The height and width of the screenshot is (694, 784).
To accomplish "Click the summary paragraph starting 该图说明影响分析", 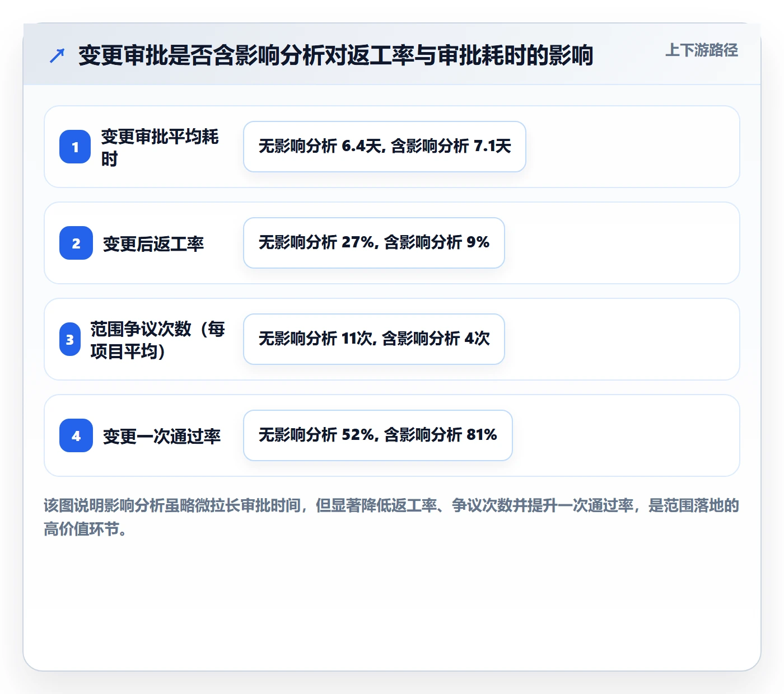I will coord(391,517).
